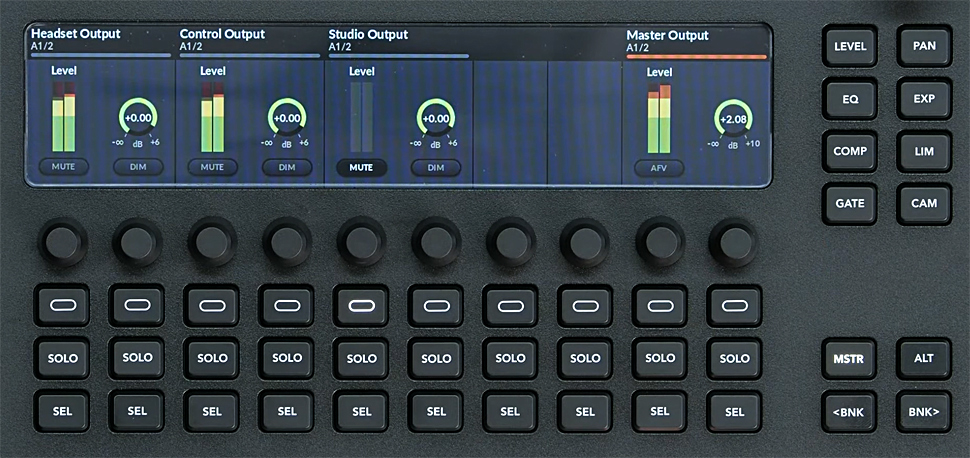Click oval button under Headset Output DIM knob
The image size is (970, 458).
point(137,305)
